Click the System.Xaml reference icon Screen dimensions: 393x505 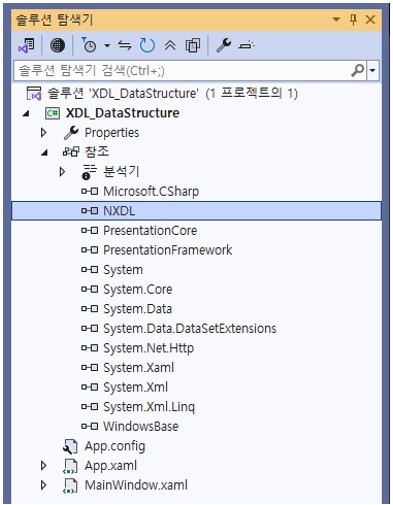pos(90,367)
